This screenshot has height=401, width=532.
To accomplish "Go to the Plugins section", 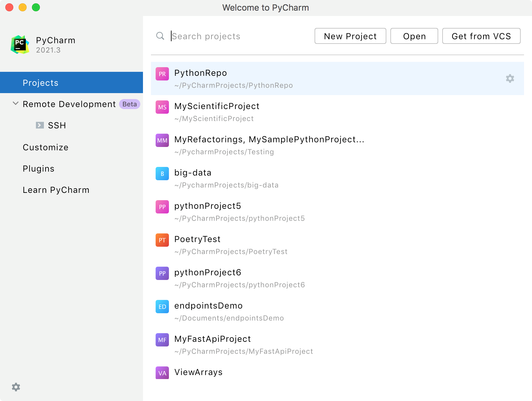I will tap(39, 169).
